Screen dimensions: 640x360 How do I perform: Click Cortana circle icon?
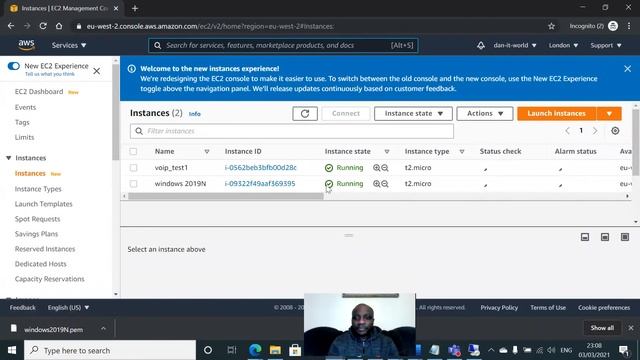[x=208, y=350]
